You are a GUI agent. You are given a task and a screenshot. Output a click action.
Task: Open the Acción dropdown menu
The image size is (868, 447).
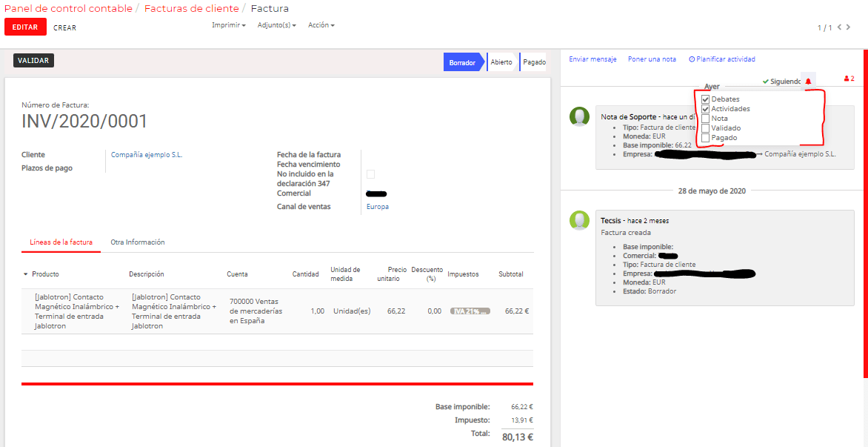tap(321, 25)
